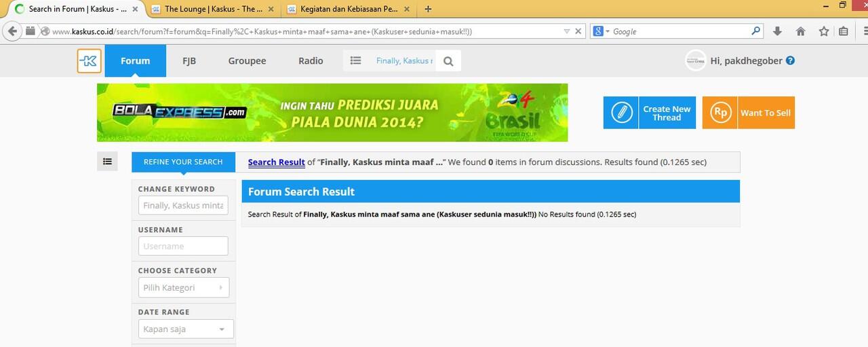This screenshot has width=868, height=347.
Task: Click the site identity globe icon in URL bar
Action: (x=45, y=31)
